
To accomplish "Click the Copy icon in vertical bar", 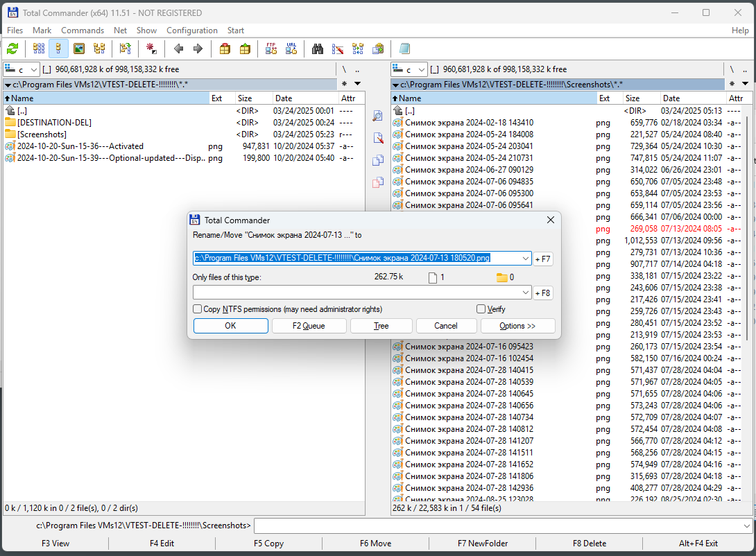I will point(378,160).
